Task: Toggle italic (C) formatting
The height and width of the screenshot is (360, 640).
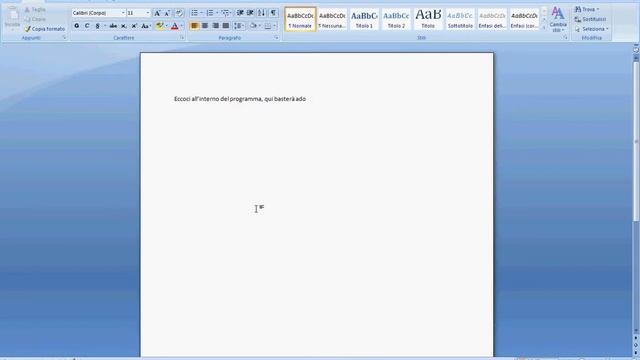Action: (x=87, y=26)
